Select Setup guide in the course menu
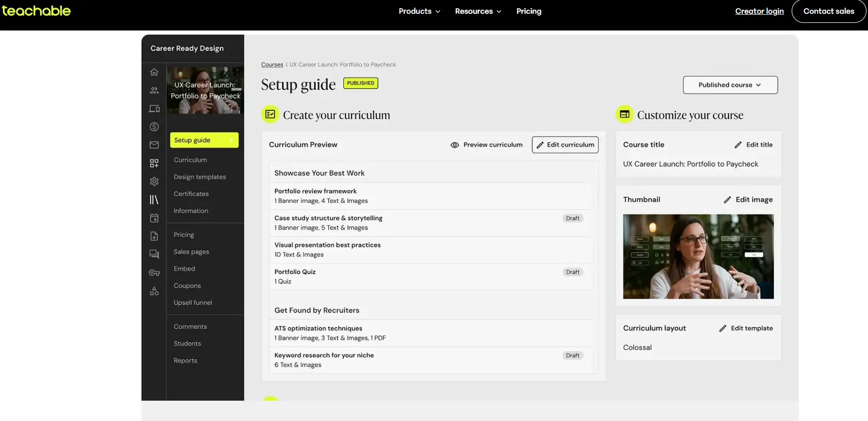This screenshot has height=421, width=868. click(x=204, y=140)
